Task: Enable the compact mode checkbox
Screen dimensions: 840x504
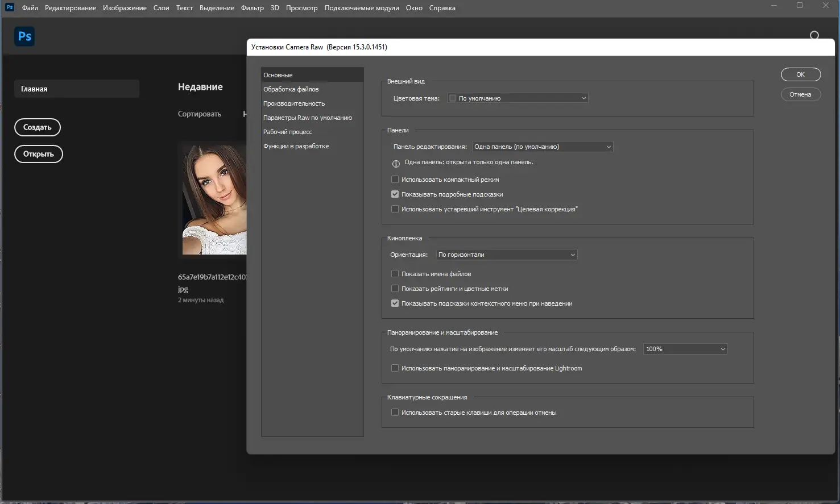Action: (x=395, y=180)
